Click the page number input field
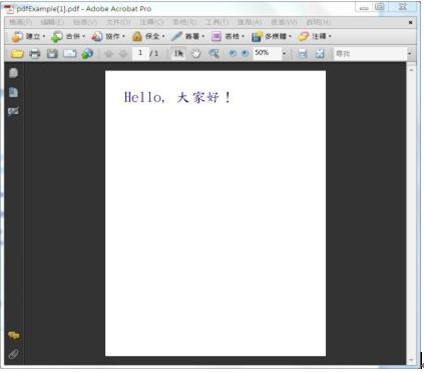424x372 pixels. tap(140, 53)
